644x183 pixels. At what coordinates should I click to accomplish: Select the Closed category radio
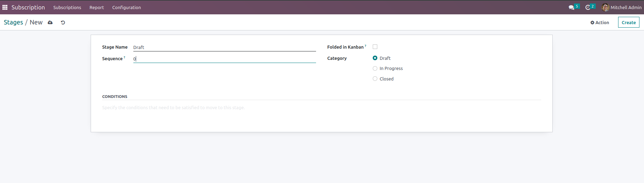pyautogui.click(x=375, y=79)
